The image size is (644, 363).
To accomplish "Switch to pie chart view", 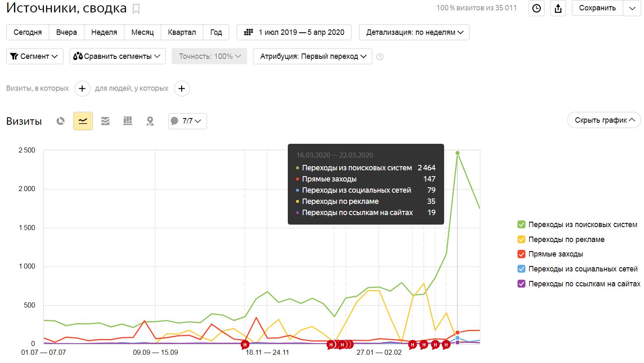I will tap(61, 121).
